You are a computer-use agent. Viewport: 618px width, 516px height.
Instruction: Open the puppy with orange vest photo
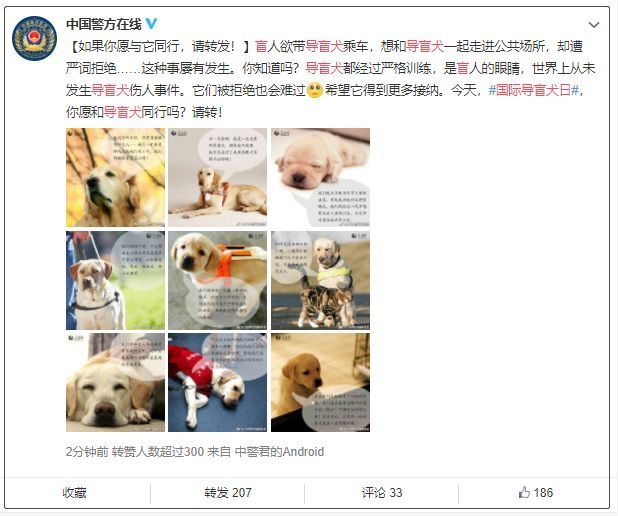click(x=218, y=280)
